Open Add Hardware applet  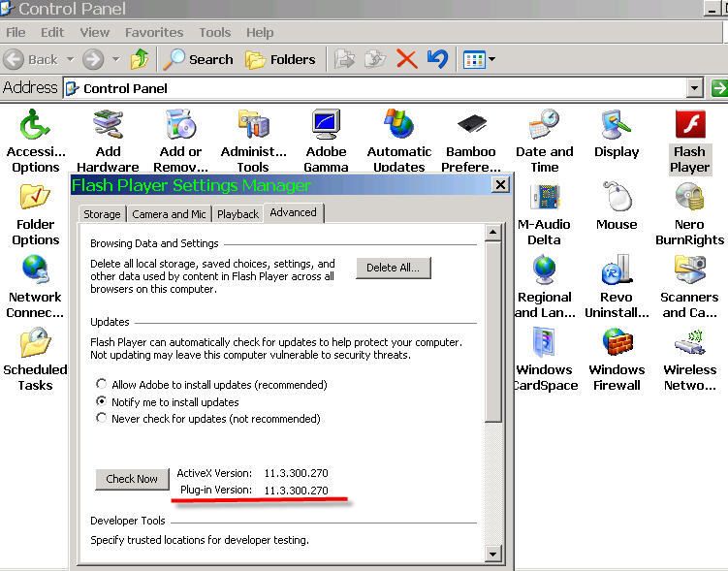(x=108, y=142)
